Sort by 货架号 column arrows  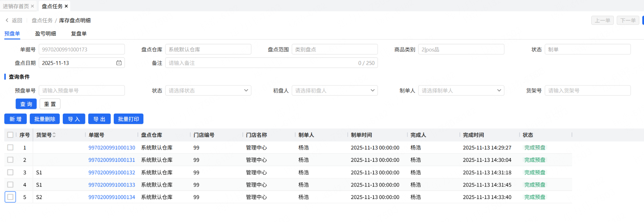tap(54, 135)
